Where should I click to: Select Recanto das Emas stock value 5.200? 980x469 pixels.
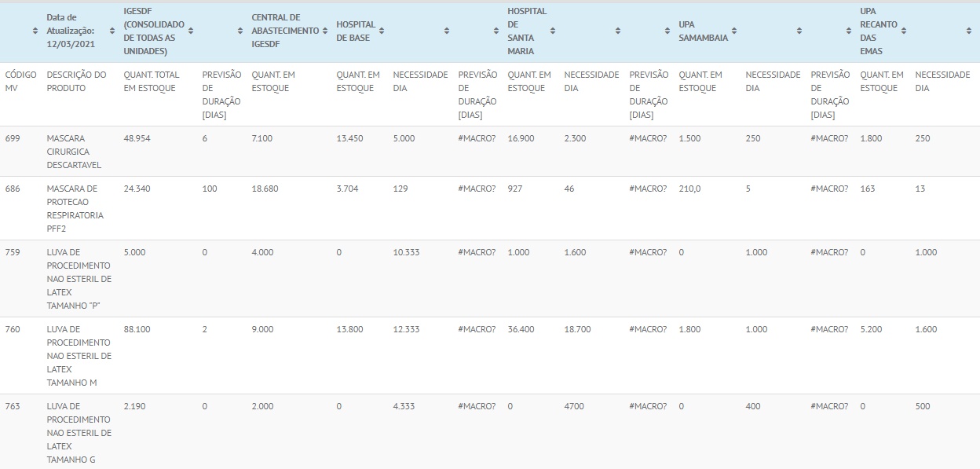coord(872,329)
